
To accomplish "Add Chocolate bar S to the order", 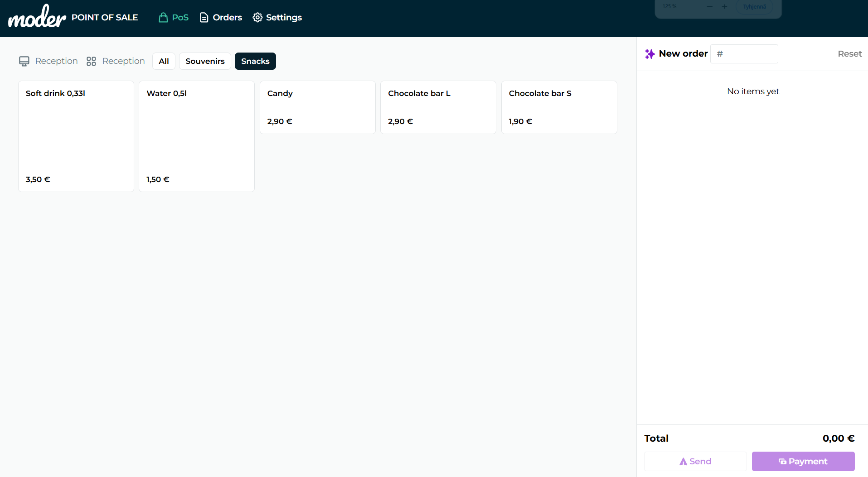I will tap(559, 107).
